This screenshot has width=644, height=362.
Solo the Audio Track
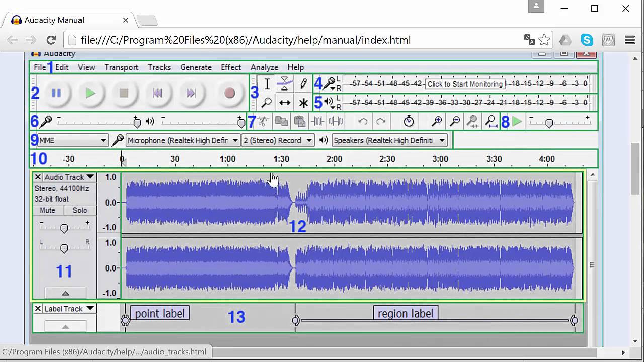click(x=79, y=210)
